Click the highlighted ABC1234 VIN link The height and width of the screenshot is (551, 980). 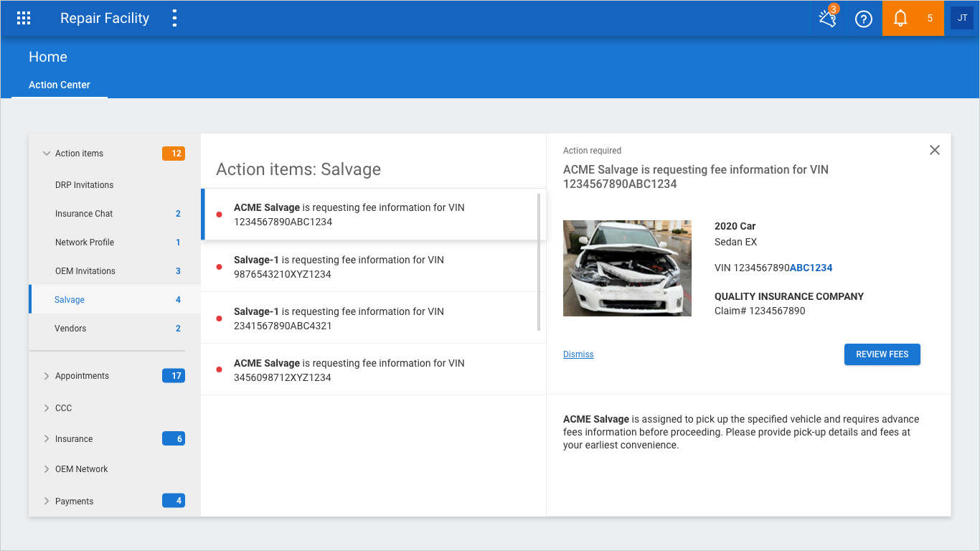(x=811, y=268)
